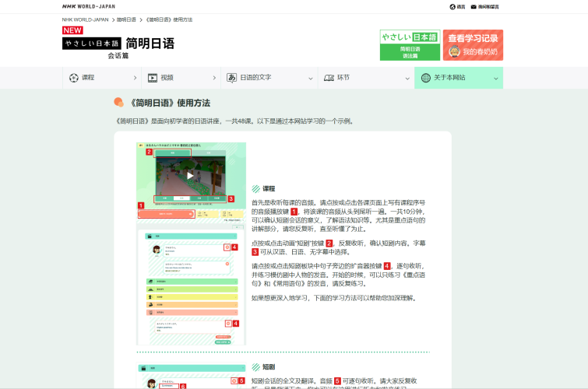Image resolution: width=588 pixels, height=389 pixels.
Task: Click the 会话篇 subtitle text
Action: (118, 55)
